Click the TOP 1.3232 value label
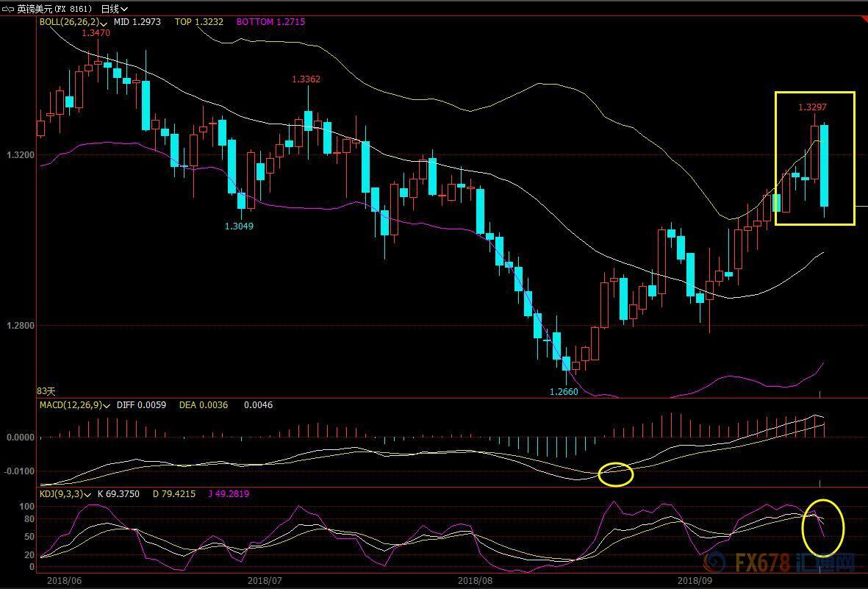This screenshot has height=589, width=868. point(198,22)
